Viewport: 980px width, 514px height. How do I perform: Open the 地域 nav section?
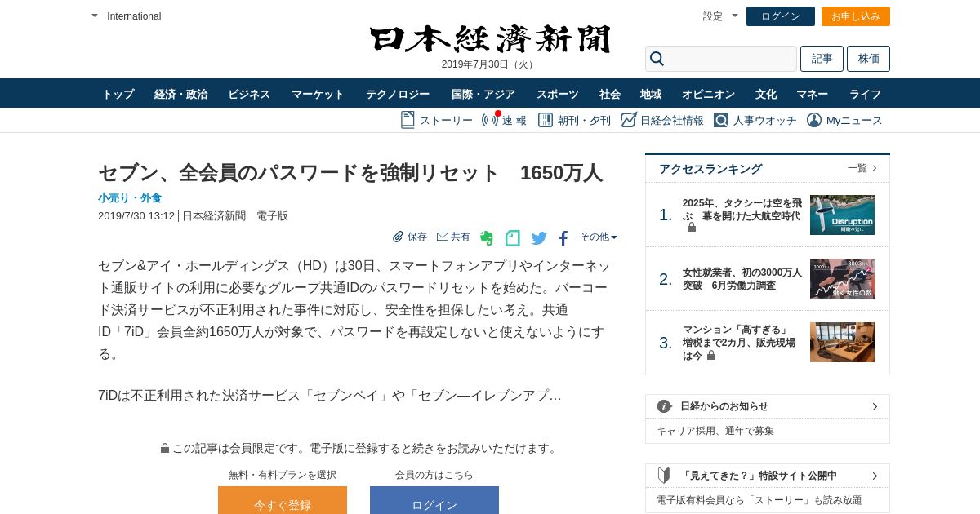point(651,94)
